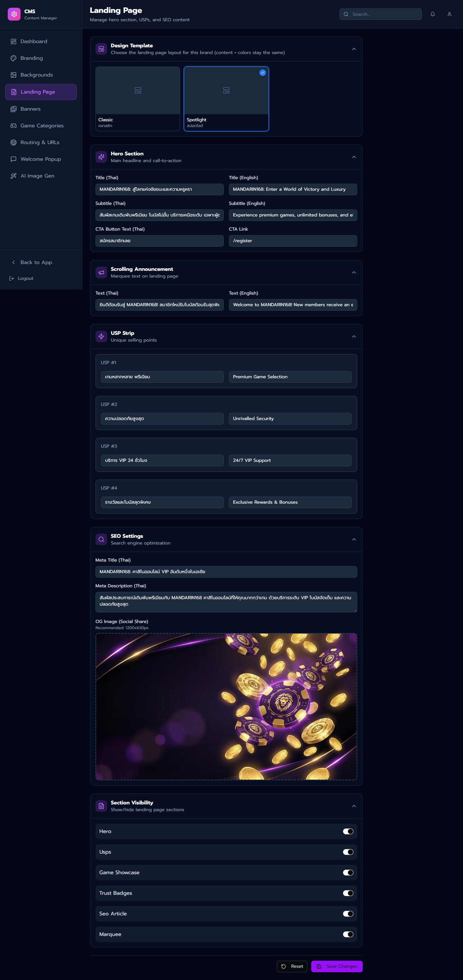Toggle Marquee visibility switch

[x=348, y=934]
